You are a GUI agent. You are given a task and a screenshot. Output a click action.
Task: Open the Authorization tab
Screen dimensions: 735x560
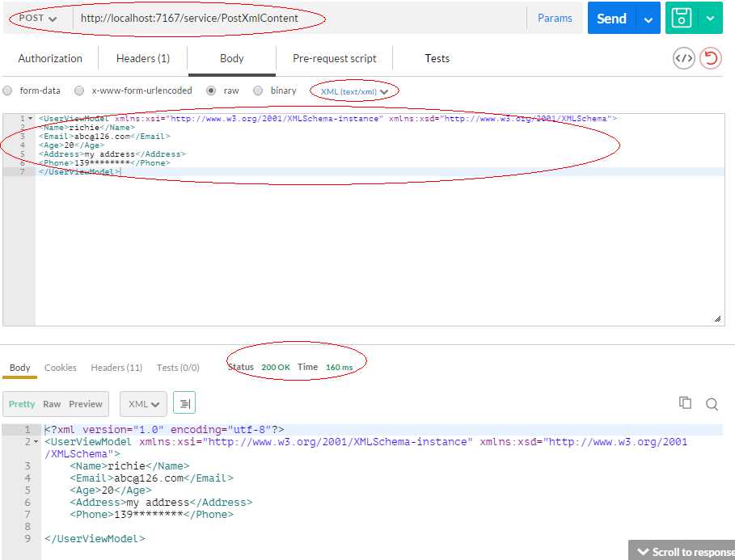point(50,58)
